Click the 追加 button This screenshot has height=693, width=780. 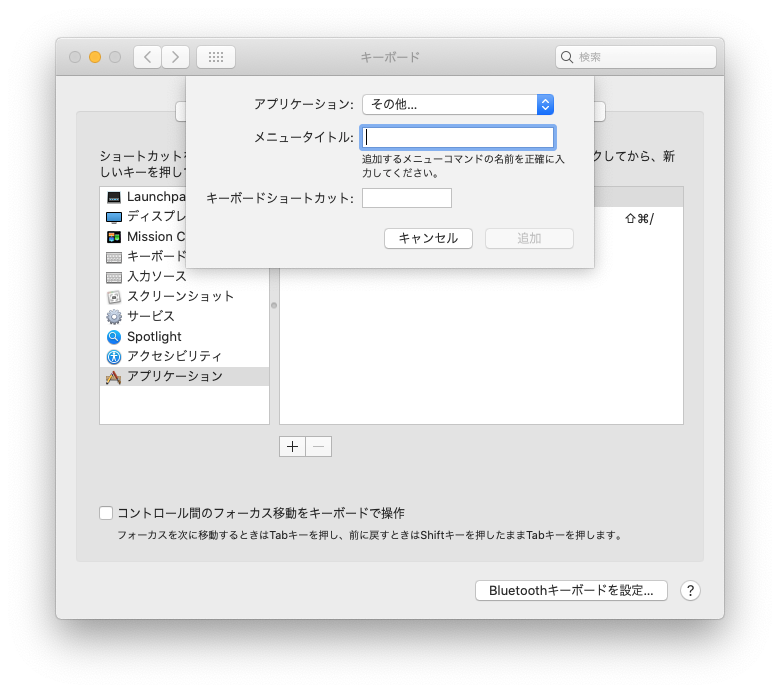coord(529,238)
